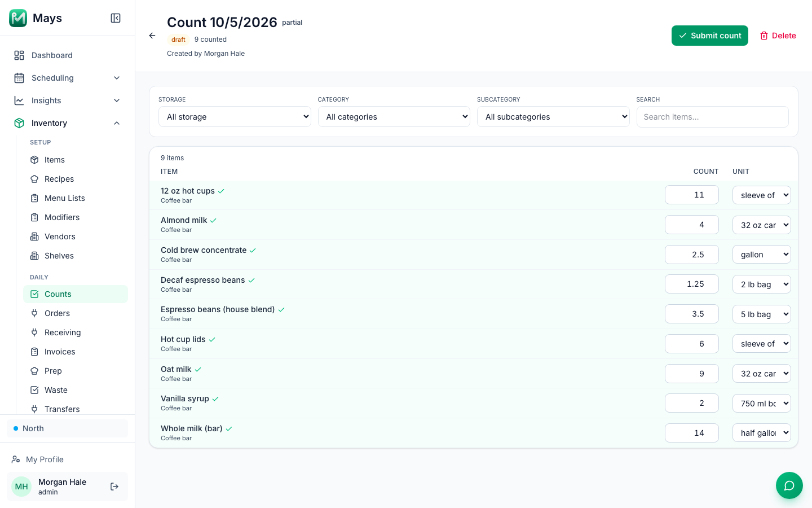812x508 pixels.
Task: Click the Items cube icon
Action: tap(34, 160)
